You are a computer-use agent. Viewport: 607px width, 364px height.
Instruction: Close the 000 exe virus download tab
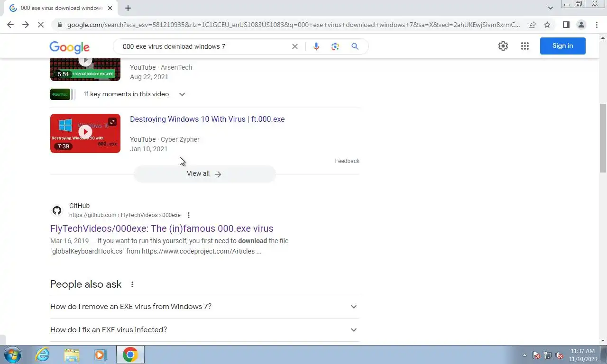[x=110, y=8]
